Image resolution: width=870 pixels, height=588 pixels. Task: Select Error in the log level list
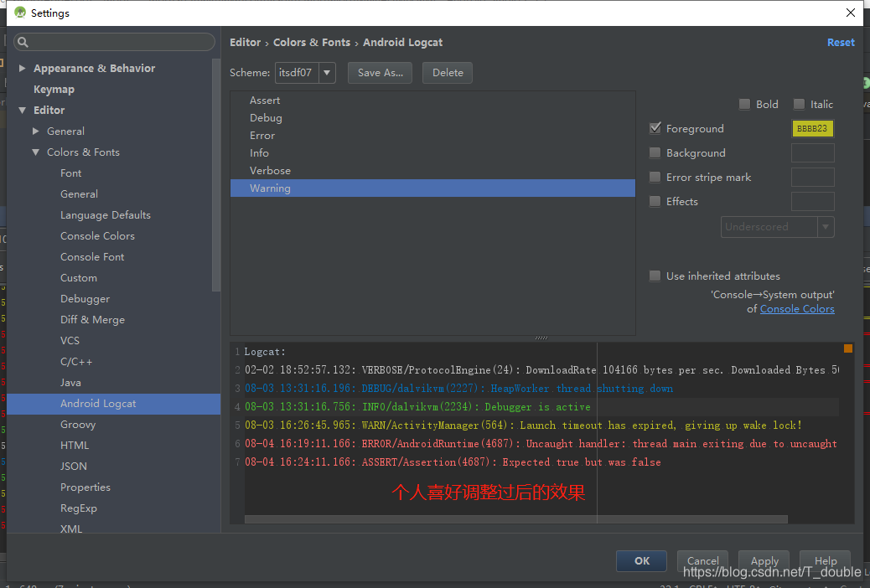coord(432,136)
